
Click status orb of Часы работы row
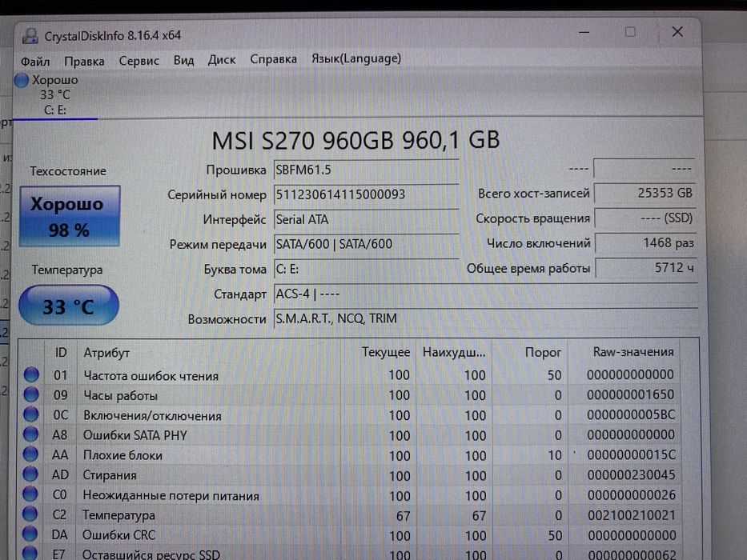[31, 394]
